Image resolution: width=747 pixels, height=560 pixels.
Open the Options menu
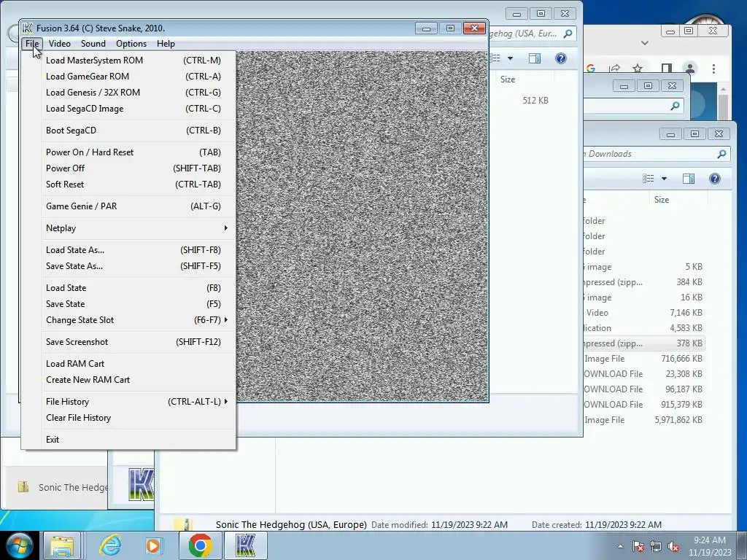coord(131,44)
